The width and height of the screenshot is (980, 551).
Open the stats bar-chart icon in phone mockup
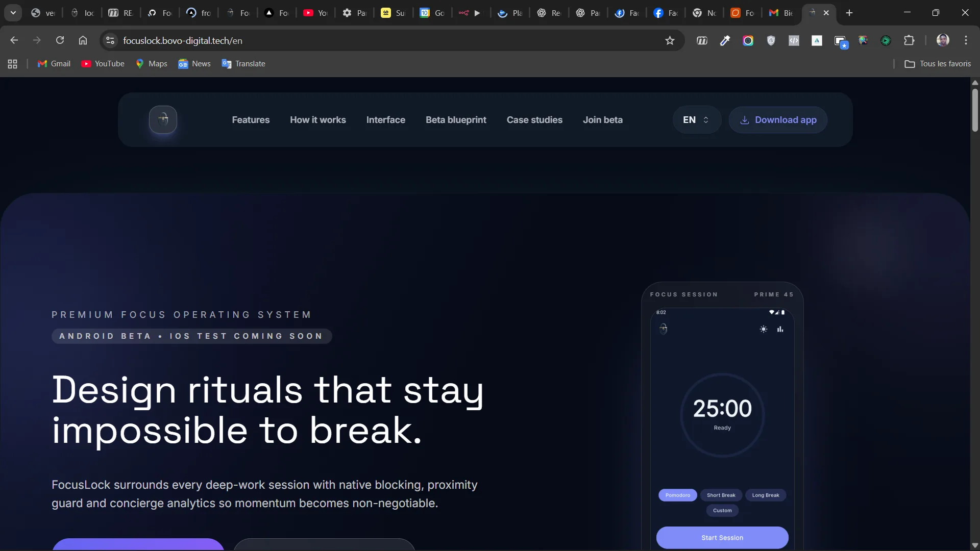pyautogui.click(x=780, y=330)
